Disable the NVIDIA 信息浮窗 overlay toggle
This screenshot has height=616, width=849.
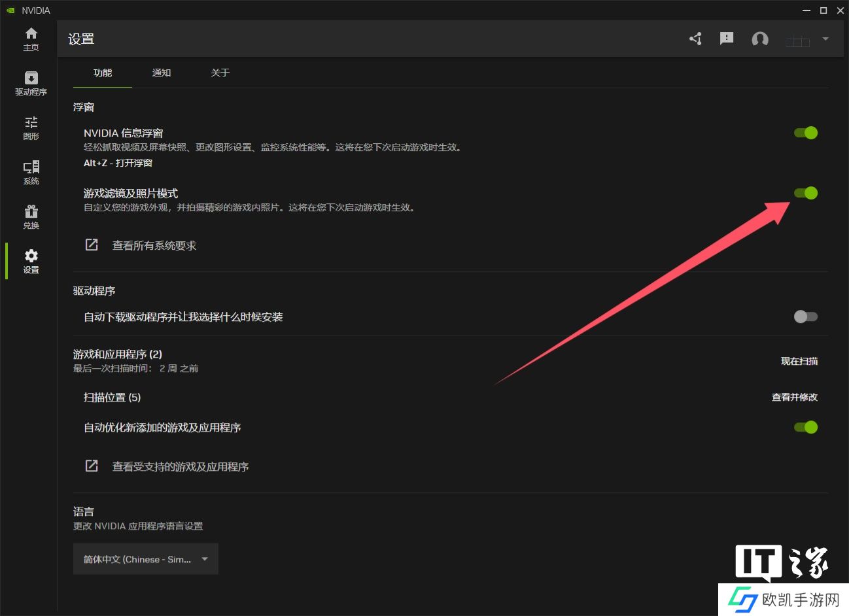[805, 133]
